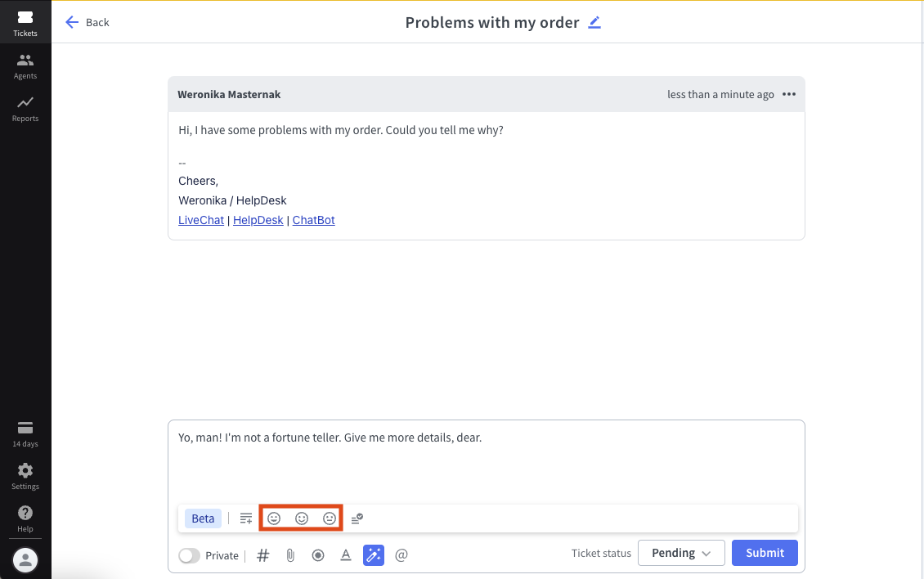The image size is (924, 579).
Task: Open the 14 days trial billing icon
Action: pos(25,434)
